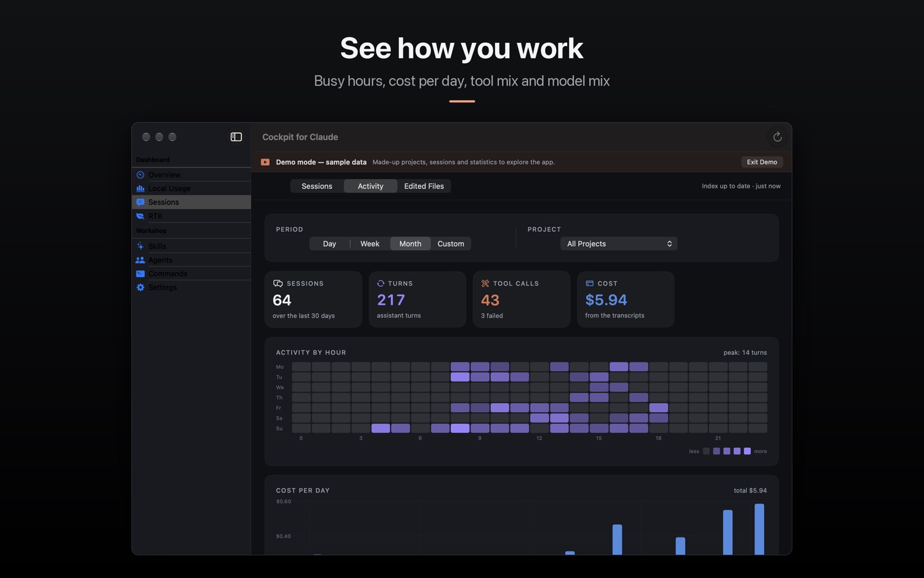Click the '3 failed' text

(492, 316)
